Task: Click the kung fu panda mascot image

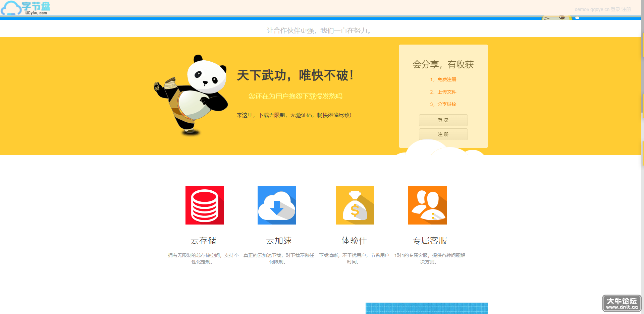Action: click(191, 95)
